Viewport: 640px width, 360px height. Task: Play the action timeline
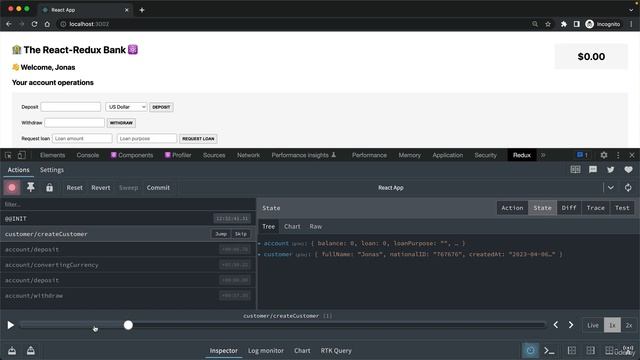(x=11, y=325)
